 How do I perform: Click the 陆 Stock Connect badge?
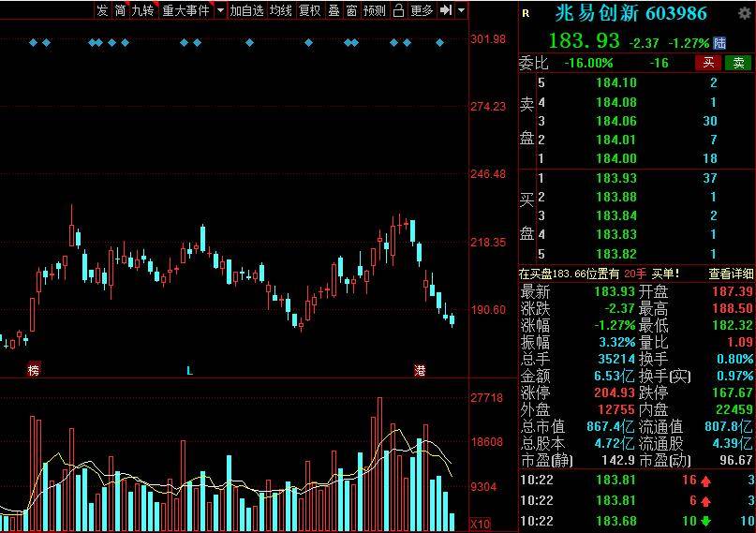(x=719, y=43)
